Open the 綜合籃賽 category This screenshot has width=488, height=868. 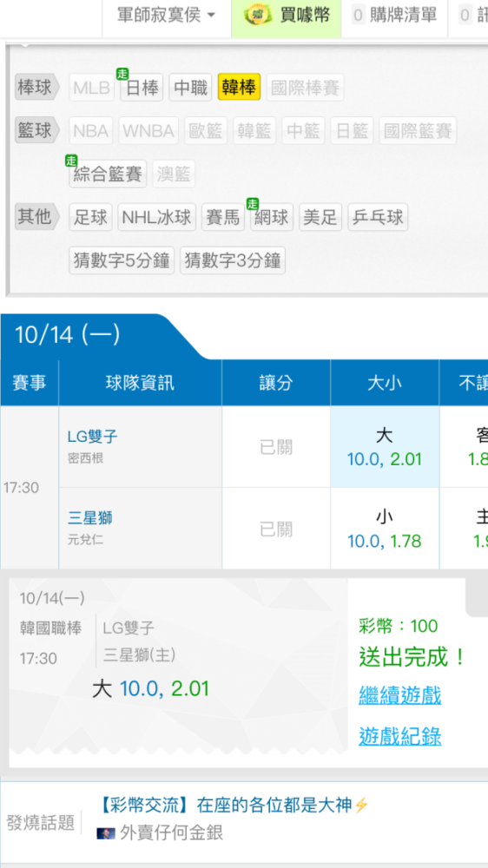click(108, 174)
